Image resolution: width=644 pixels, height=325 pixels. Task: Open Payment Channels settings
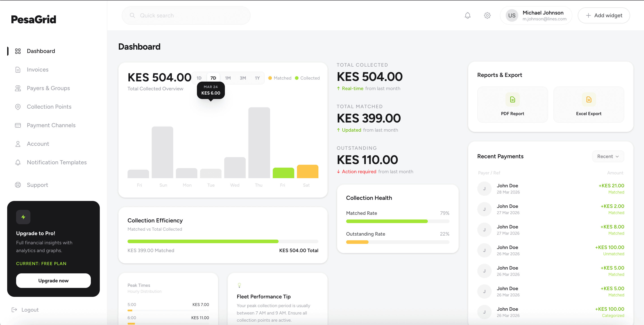pyautogui.click(x=51, y=125)
